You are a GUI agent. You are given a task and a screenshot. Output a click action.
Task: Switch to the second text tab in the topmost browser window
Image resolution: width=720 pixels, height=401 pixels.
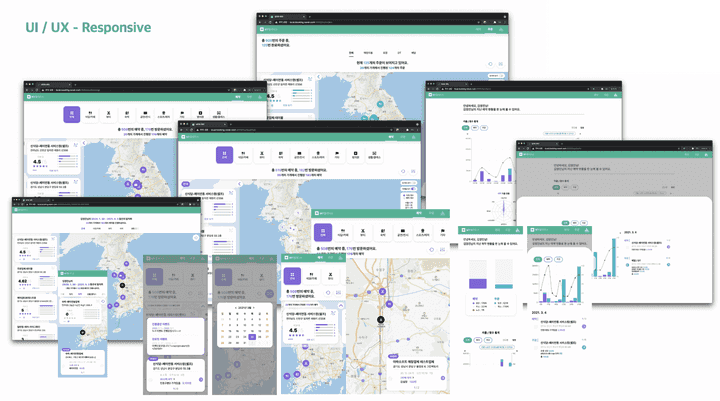368,53
